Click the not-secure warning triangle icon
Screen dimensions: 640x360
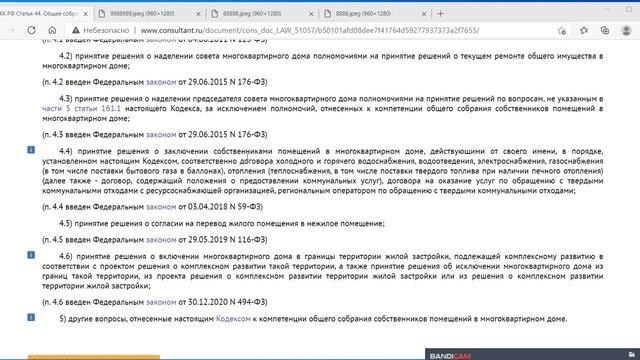pyautogui.click(x=76, y=30)
